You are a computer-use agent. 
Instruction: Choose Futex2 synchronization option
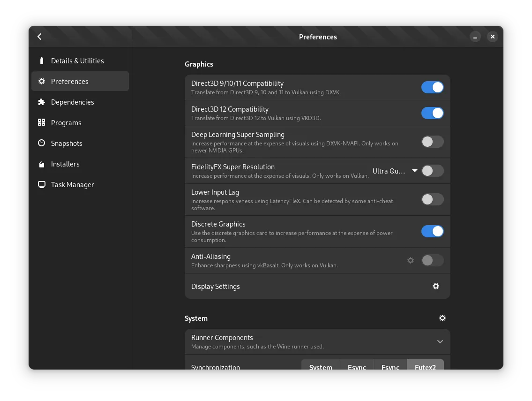click(425, 365)
